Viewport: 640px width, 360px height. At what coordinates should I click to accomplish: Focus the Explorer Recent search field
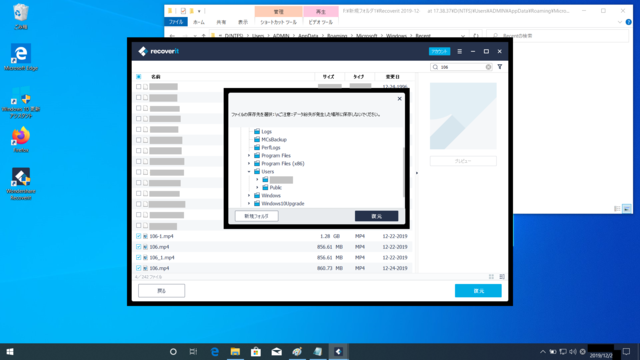coord(558,36)
